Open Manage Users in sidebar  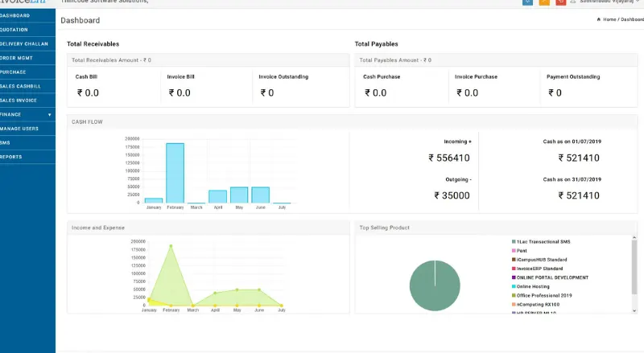[27, 129]
